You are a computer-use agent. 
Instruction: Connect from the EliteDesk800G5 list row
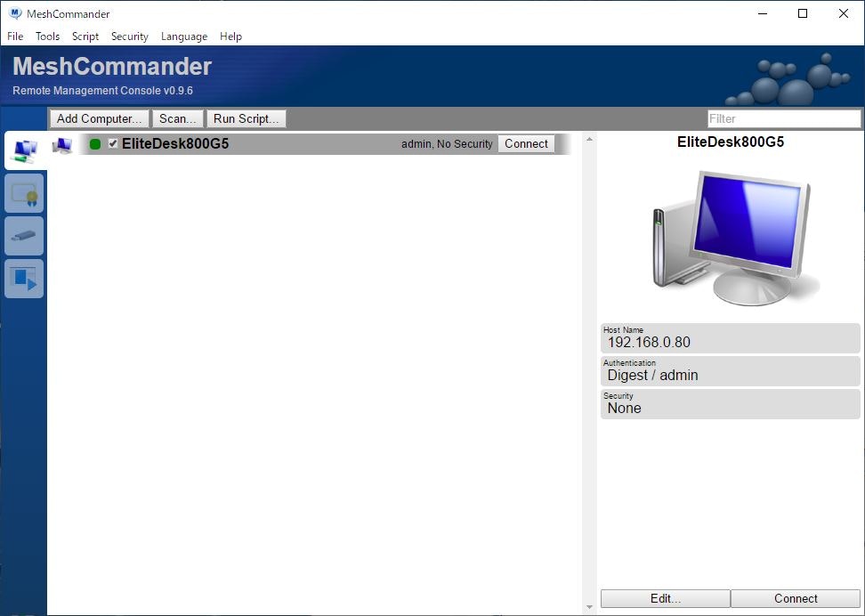coord(526,143)
